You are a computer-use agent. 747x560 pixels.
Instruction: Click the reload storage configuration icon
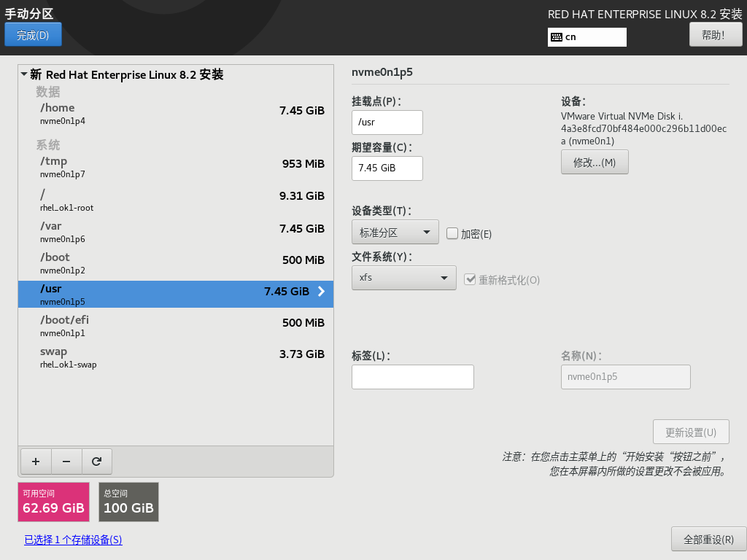click(x=97, y=462)
